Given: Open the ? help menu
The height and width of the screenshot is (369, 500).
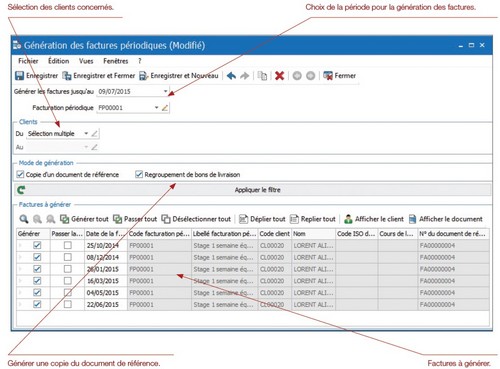Looking at the screenshot, I should (x=140, y=61).
